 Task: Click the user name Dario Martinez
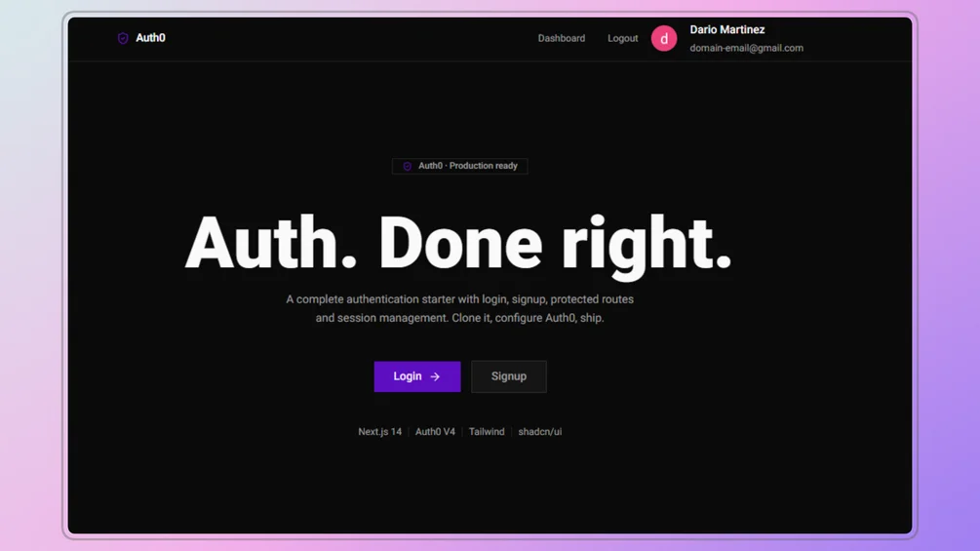726,29
